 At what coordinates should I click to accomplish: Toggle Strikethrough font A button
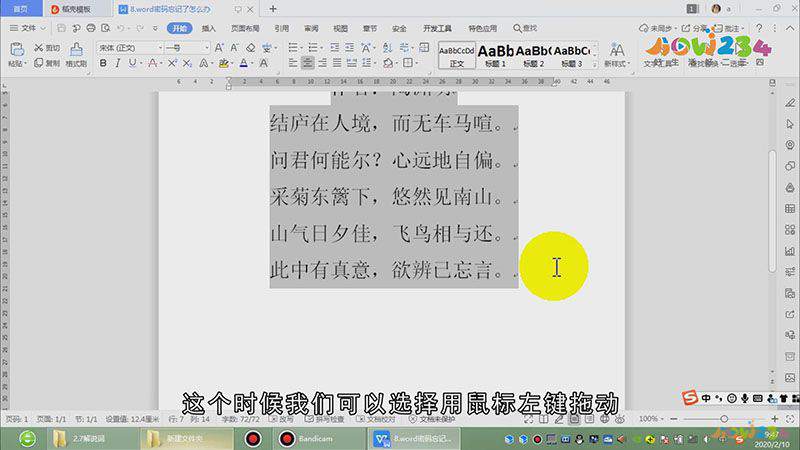tap(152, 63)
